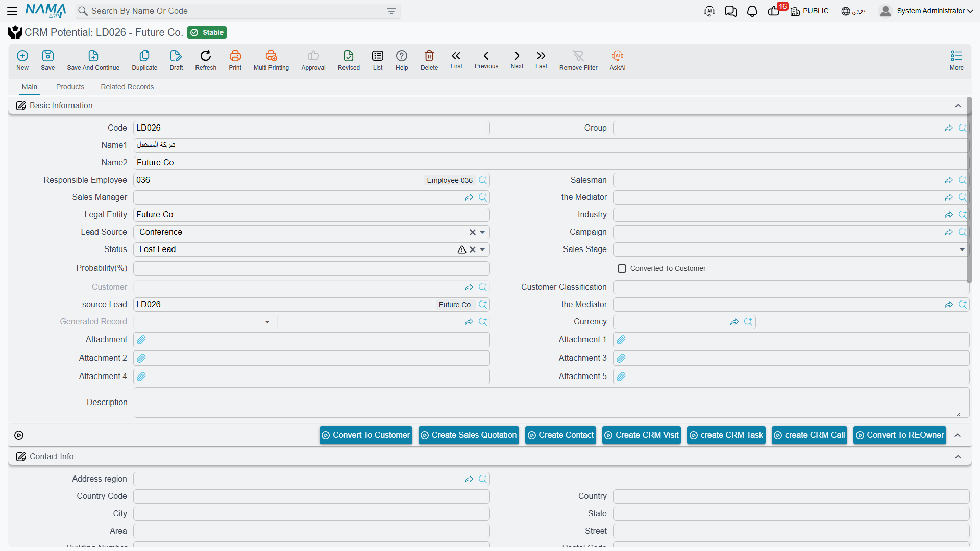The image size is (980, 551).
Task: Click Convert To REOwner button
Action: (x=900, y=435)
